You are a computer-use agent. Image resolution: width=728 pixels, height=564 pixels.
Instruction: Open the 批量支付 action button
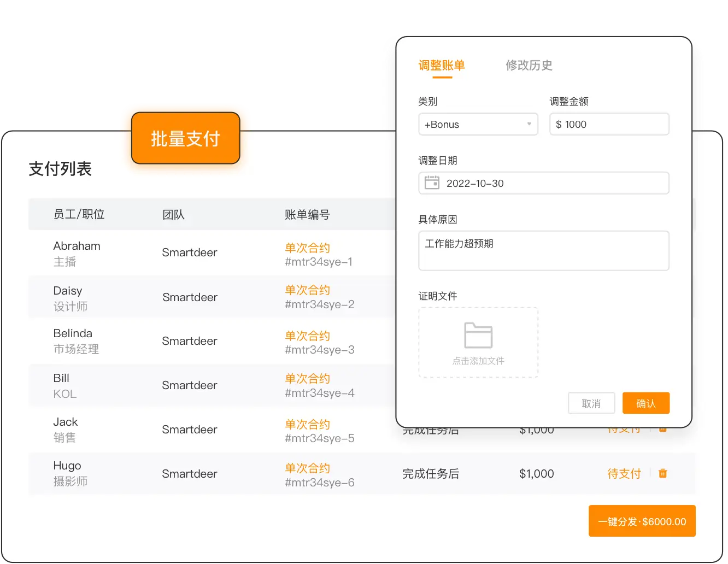[x=185, y=139]
